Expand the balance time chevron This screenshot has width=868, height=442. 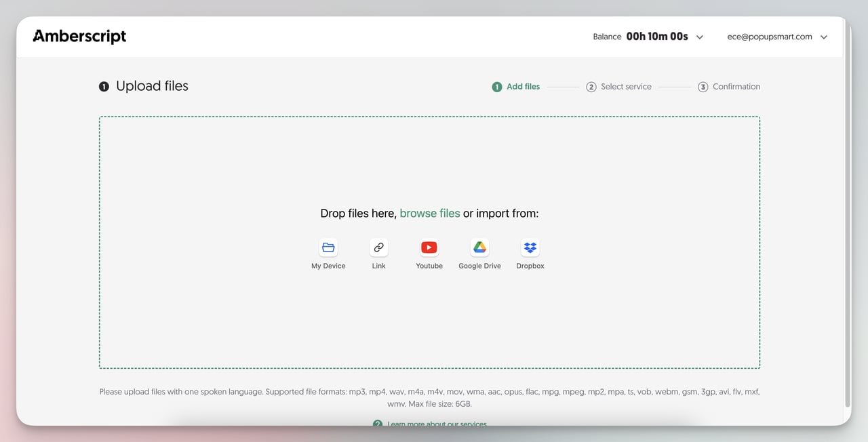[x=699, y=37]
